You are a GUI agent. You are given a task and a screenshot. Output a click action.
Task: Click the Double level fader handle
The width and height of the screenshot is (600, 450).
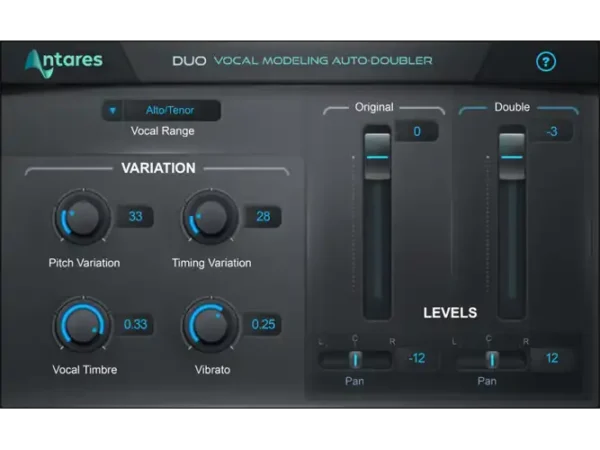click(512, 156)
